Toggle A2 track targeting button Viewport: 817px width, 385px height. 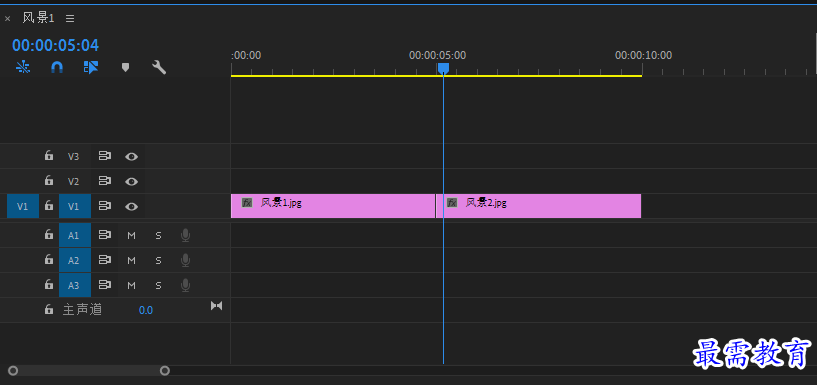click(75, 260)
